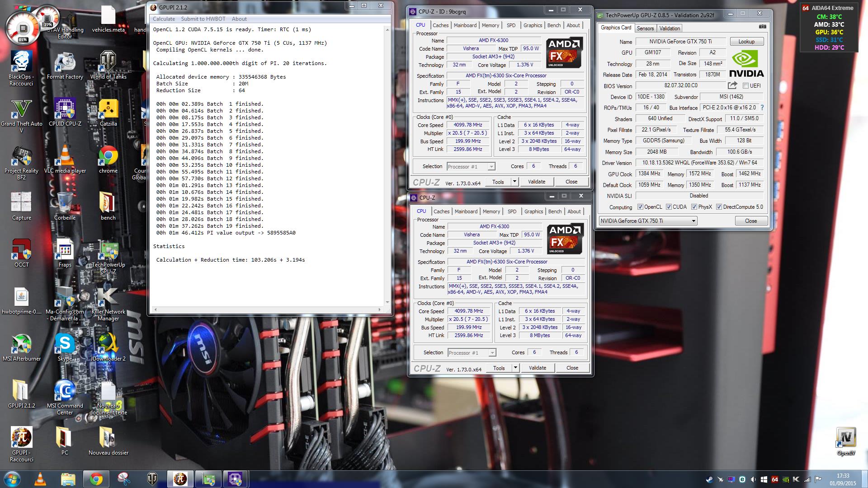Click the Show desktop strip beside clock
The height and width of the screenshot is (488, 868).
864,479
